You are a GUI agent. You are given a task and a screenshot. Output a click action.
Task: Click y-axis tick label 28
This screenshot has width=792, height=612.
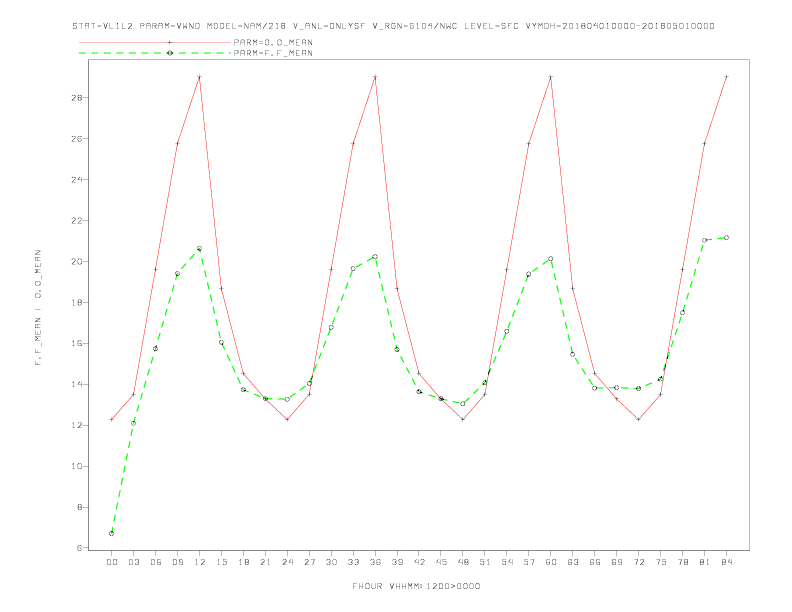(76, 97)
